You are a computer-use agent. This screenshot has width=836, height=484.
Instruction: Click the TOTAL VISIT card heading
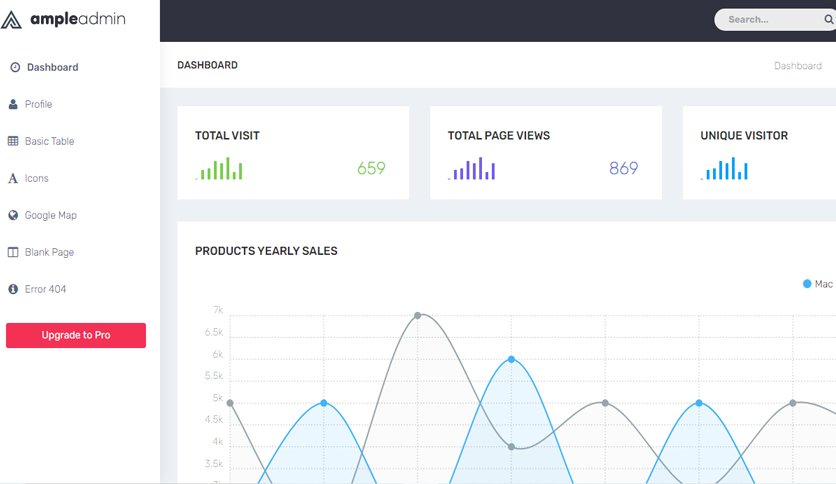point(227,135)
